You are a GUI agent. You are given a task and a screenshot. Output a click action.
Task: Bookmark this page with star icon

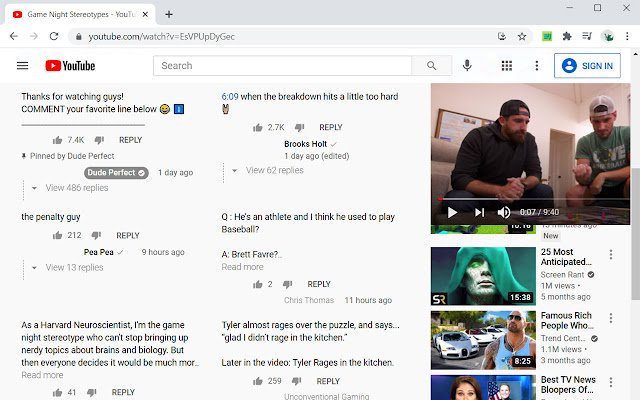pos(522,36)
